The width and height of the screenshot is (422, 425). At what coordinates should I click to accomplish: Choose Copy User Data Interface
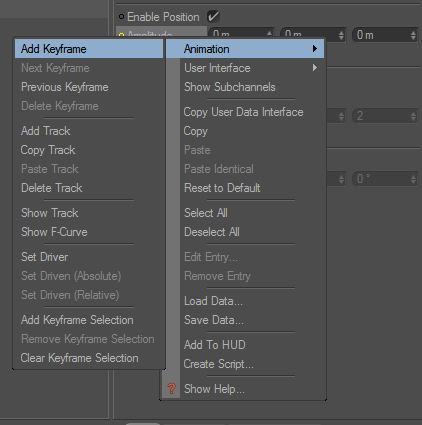point(245,112)
